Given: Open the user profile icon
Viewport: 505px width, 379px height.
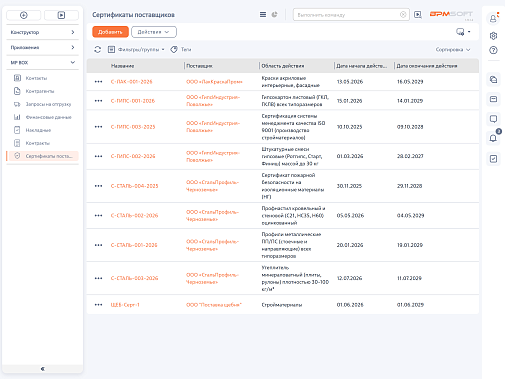Looking at the screenshot, I should coord(493,19).
